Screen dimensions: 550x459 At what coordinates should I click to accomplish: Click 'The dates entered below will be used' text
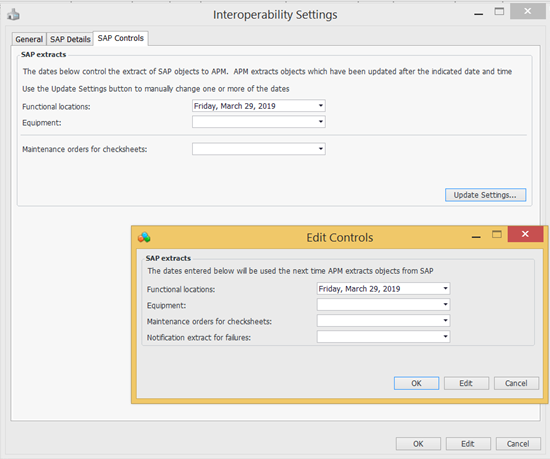[290, 271]
